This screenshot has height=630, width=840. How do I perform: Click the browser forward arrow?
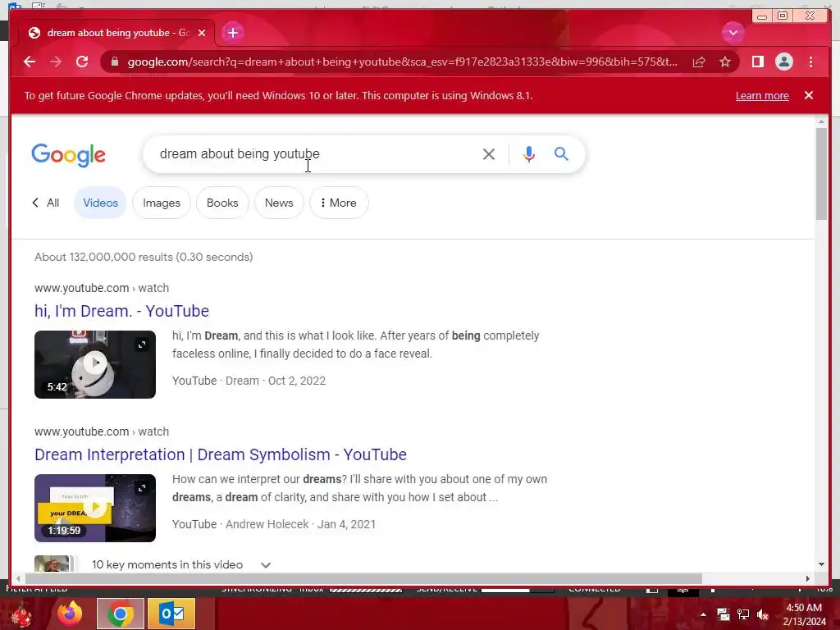tap(56, 62)
